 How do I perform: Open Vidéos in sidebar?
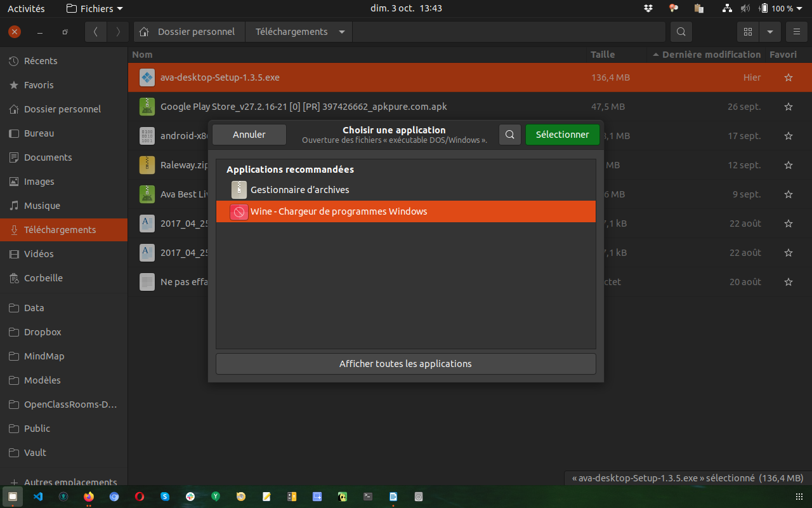point(63,254)
